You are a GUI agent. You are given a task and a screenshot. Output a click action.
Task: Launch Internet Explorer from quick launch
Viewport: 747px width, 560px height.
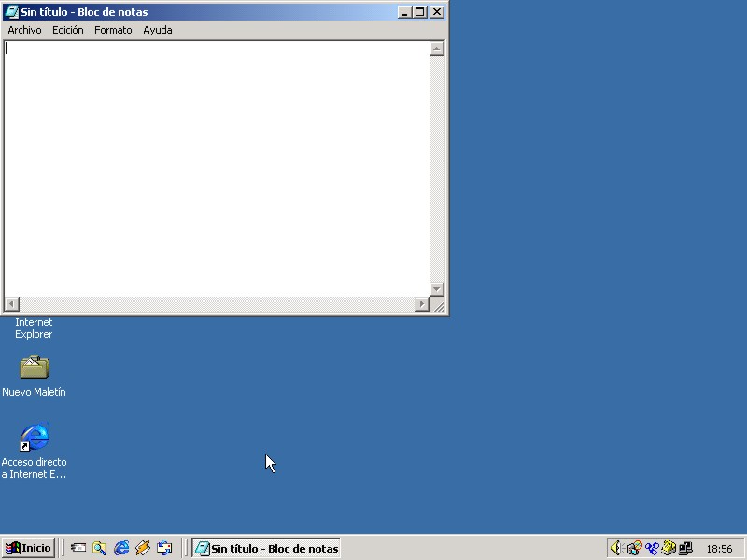pos(121,548)
